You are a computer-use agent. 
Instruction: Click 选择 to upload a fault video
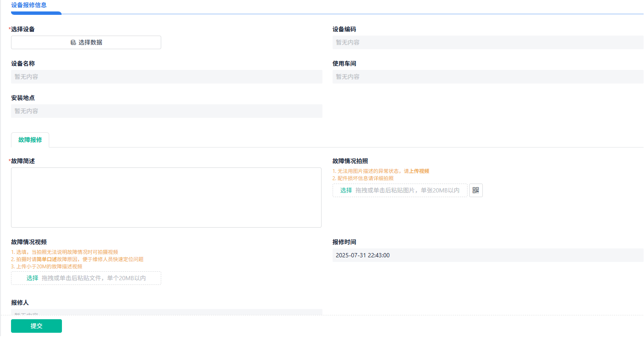[x=31, y=278]
